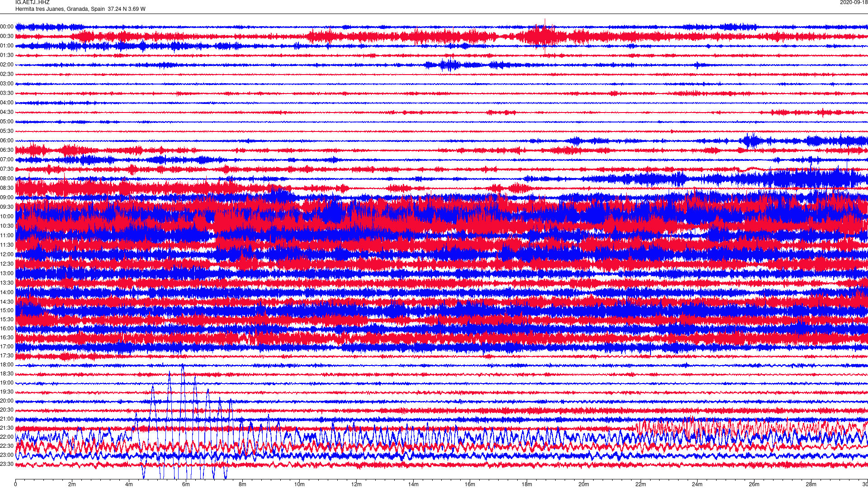This screenshot has height=488, width=868.
Task: Select the 12:30 time row label
Action: [x=7, y=264]
